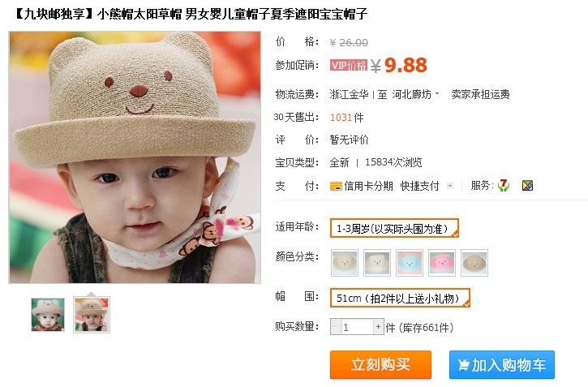Screen dimensions: 588x387
Task: Click the credit card installment icon
Action: click(x=336, y=186)
